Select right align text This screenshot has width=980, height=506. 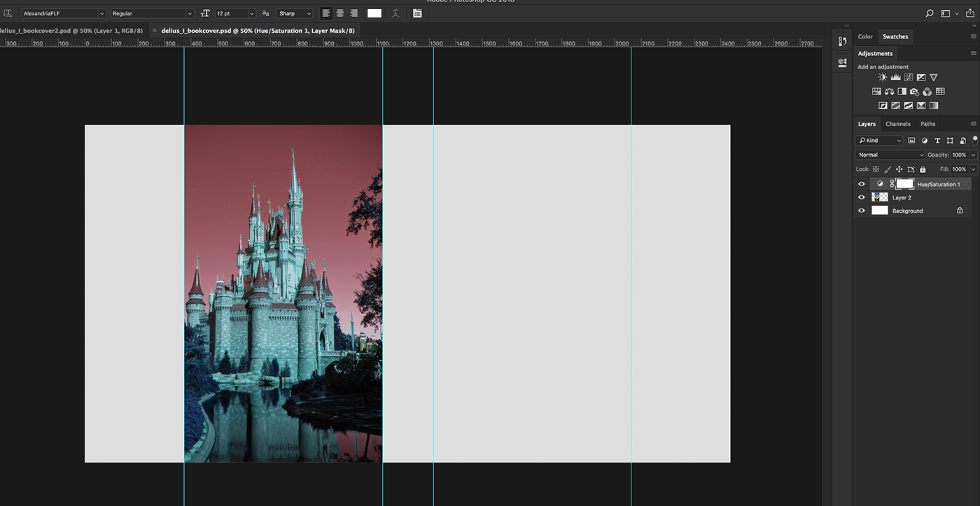tap(354, 13)
